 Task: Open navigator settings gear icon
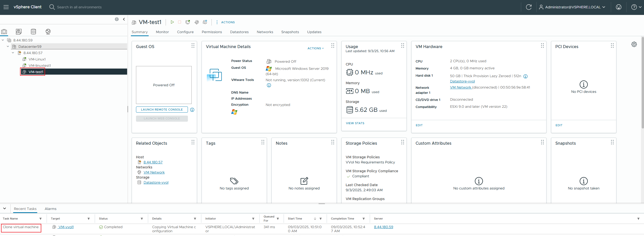coord(117,19)
